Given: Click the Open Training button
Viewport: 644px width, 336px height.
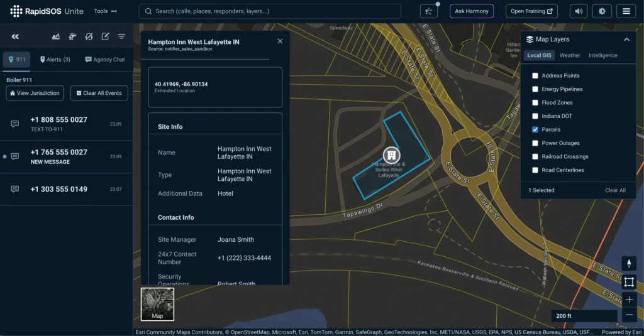Looking at the screenshot, I should [531, 11].
